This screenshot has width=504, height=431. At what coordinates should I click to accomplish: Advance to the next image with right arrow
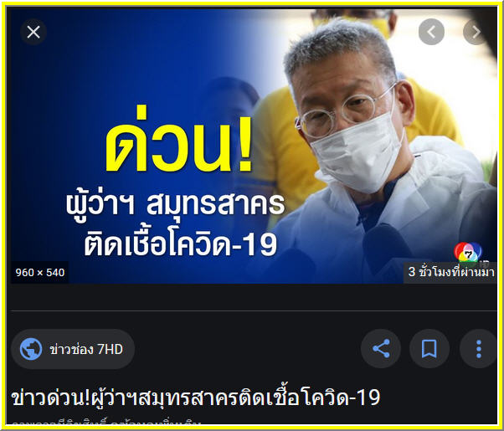pyautogui.click(x=476, y=32)
